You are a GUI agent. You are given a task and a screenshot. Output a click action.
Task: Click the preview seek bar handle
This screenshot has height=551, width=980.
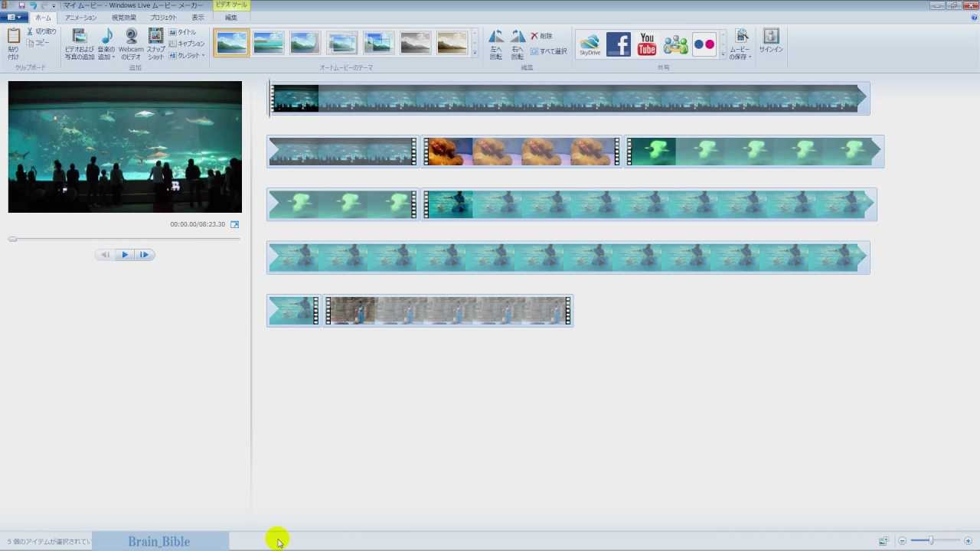[12, 239]
